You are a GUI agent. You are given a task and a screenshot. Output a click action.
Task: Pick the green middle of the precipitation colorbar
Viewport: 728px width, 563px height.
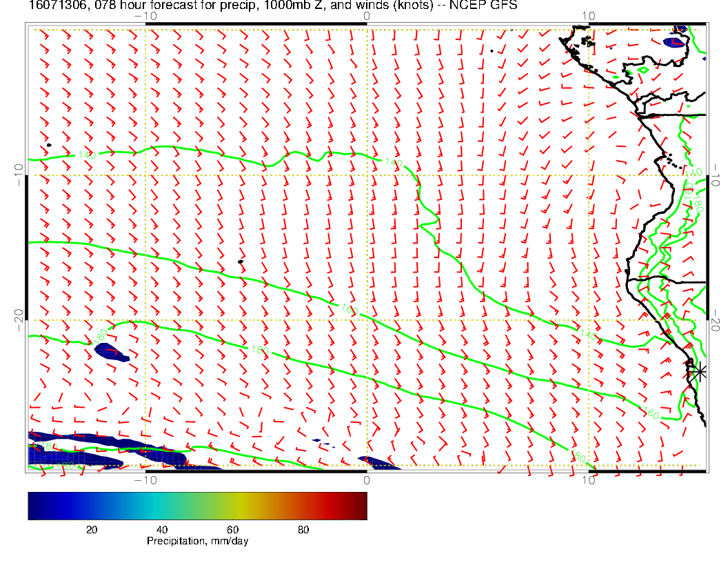[x=197, y=506]
